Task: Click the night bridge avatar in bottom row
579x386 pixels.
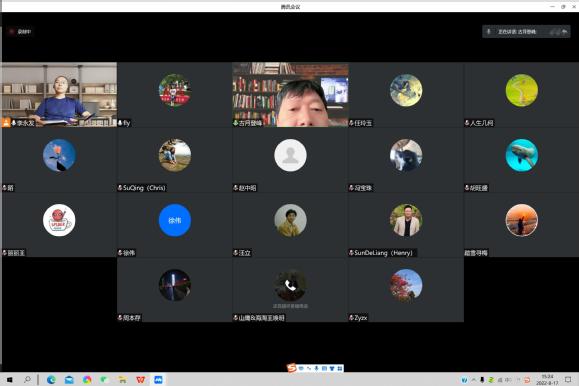Action: coord(175,285)
